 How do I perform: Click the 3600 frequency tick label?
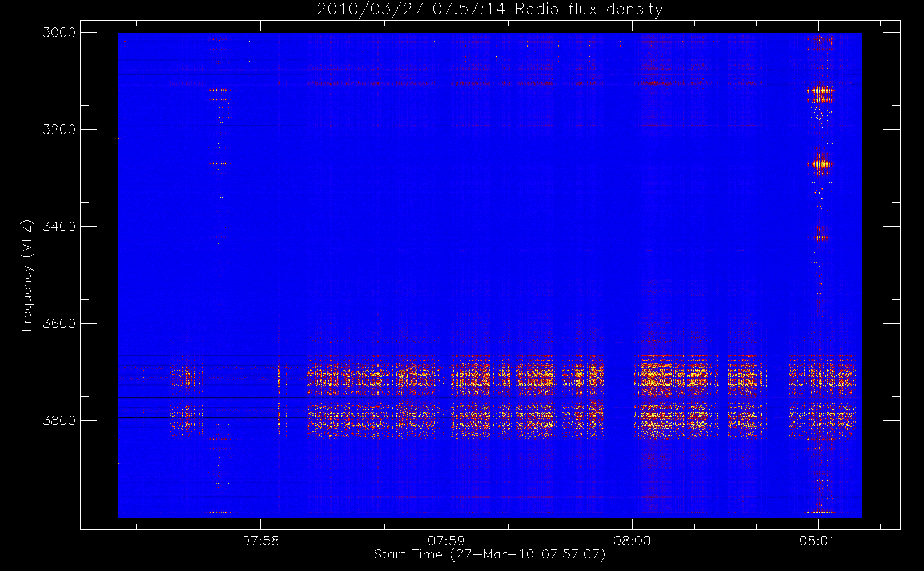point(59,324)
